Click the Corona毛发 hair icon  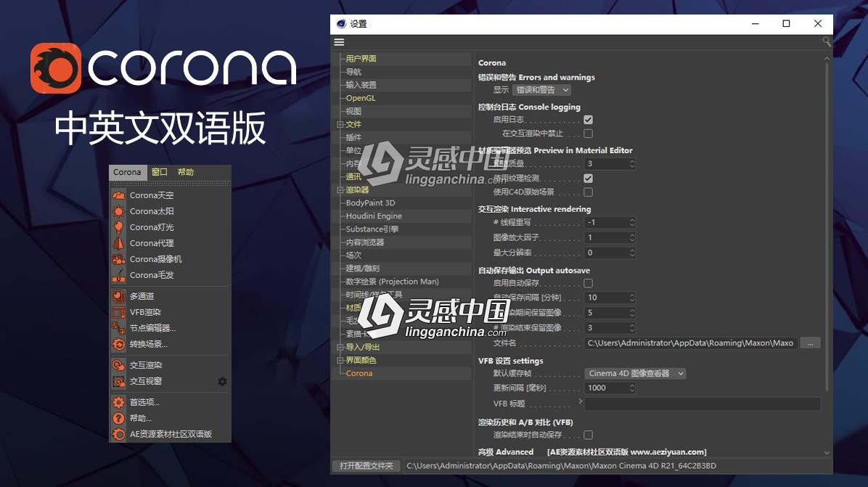pos(118,275)
